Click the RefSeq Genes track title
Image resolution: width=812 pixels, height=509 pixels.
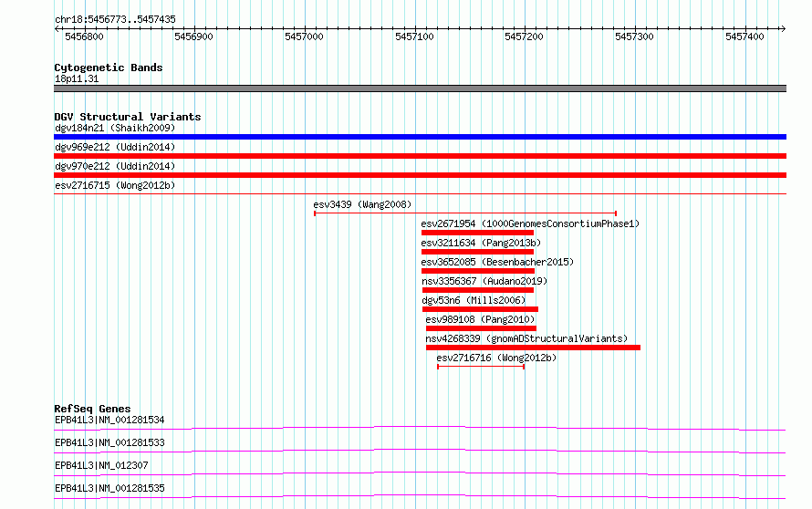coord(92,409)
